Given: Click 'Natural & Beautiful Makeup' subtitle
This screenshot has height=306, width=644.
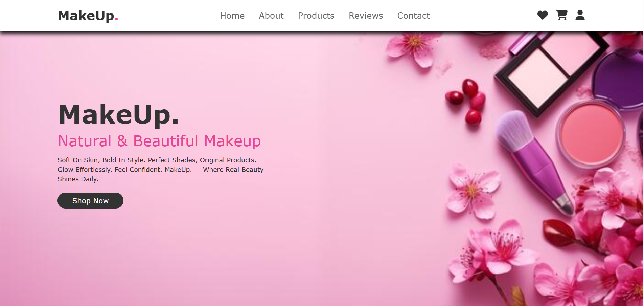Looking at the screenshot, I should pos(159,141).
